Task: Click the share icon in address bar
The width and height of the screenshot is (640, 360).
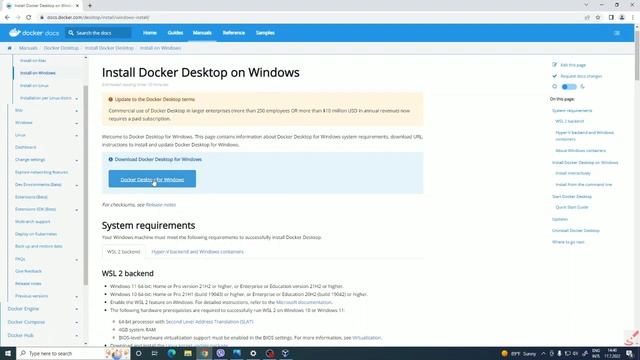Action: pos(587,18)
